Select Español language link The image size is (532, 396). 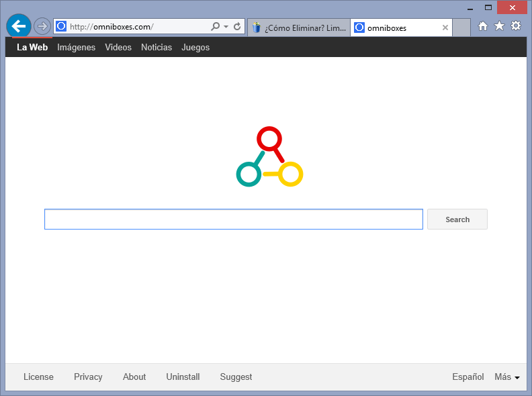click(x=468, y=377)
